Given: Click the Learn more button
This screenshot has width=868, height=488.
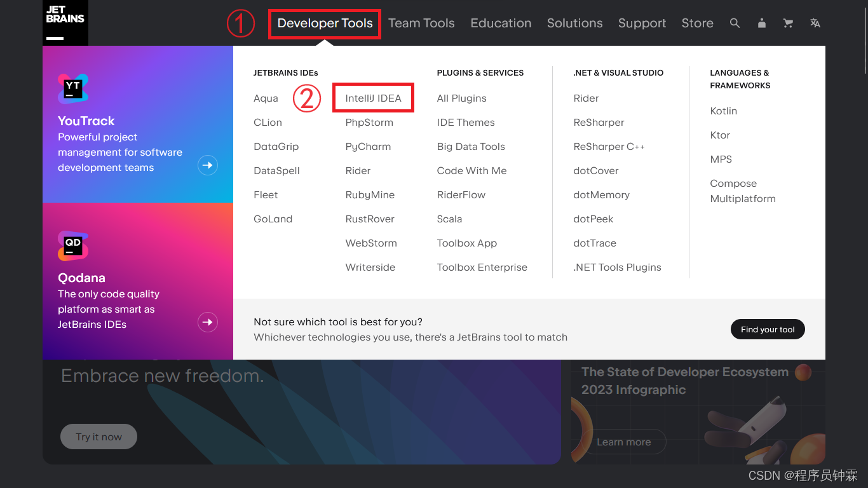Looking at the screenshot, I should [x=623, y=442].
